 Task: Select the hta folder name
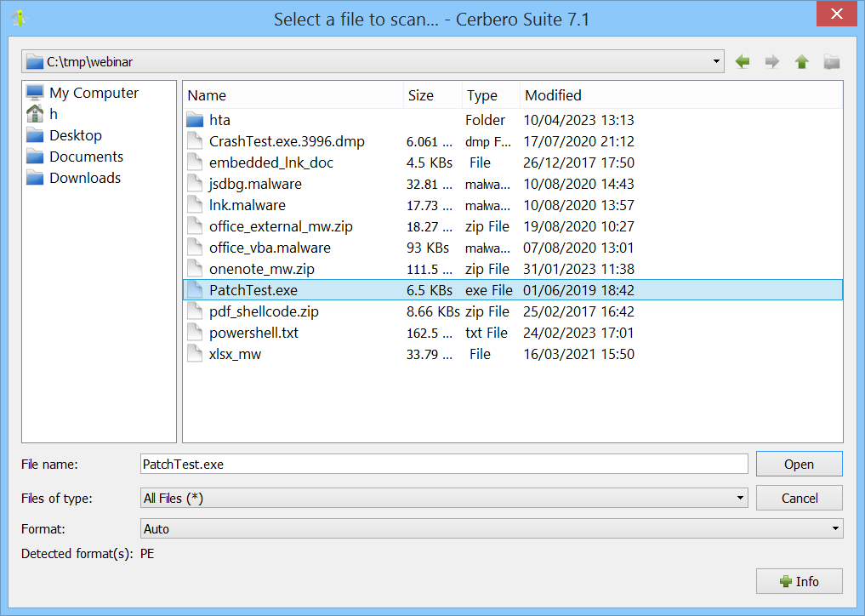point(219,120)
